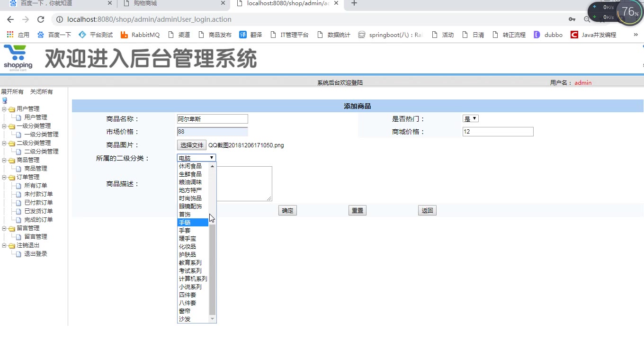Image resolution: width=644 pixels, height=341 pixels.
Task: Collapse the 留言管理 tree folder
Action: point(4,228)
